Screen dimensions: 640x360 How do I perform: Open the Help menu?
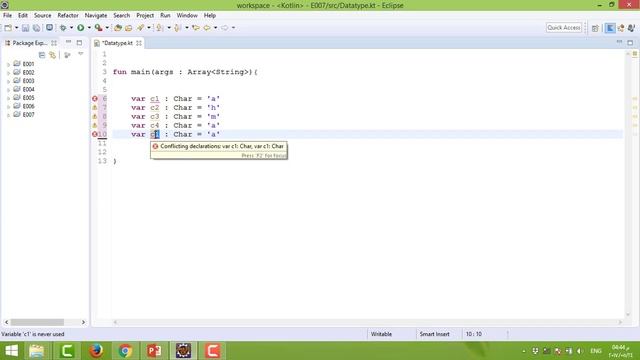pyautogui.click(x=210, y=16)
